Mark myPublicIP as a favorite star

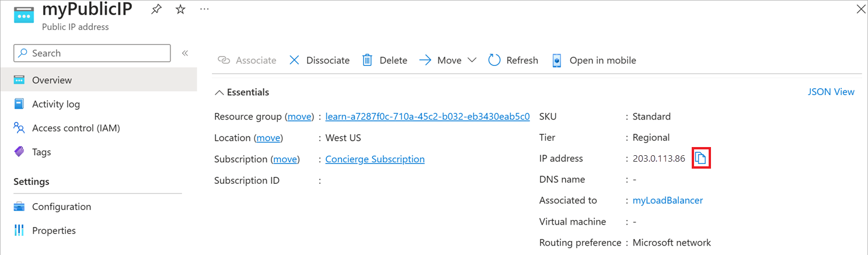coord(180,10)
